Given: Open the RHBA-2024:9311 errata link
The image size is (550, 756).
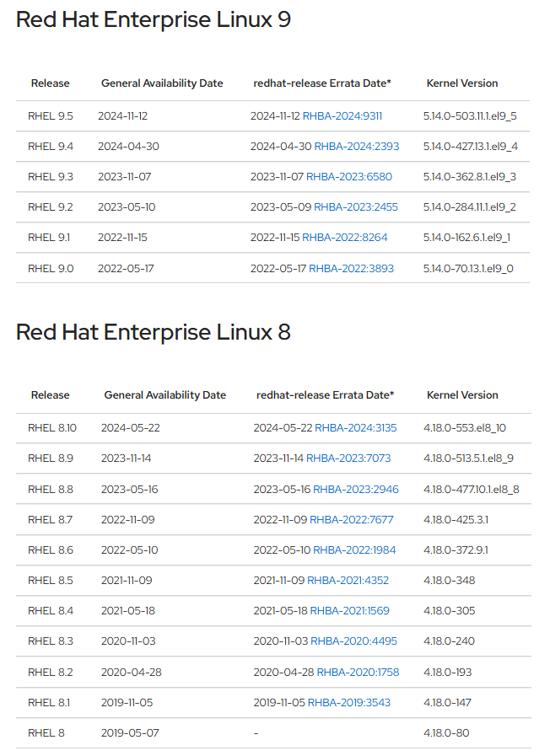Looking at the screenshot, I should (x=342, y=116).
